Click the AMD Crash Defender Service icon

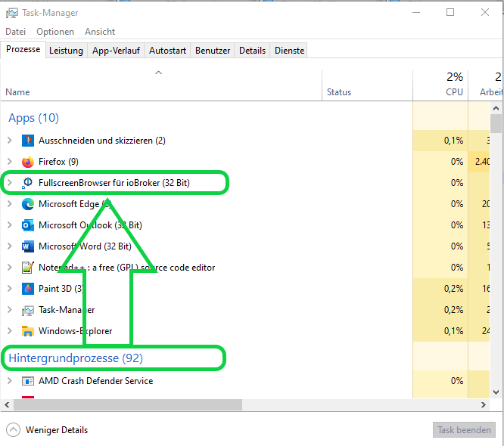(x=28, y=381)
